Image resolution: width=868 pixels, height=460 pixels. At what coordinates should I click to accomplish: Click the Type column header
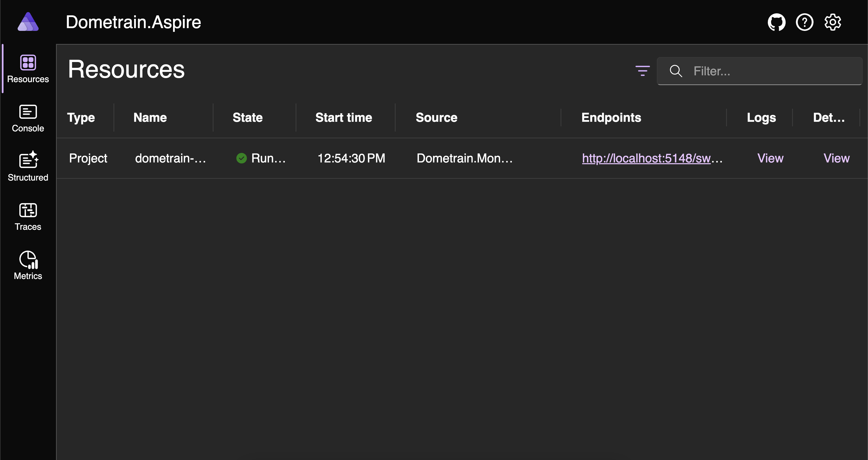[x=81, y=118]
